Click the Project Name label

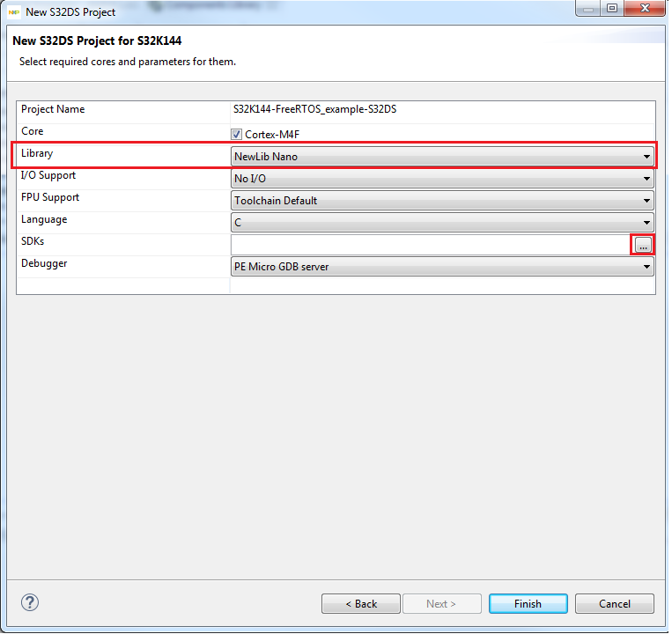[x=53, y=109]
